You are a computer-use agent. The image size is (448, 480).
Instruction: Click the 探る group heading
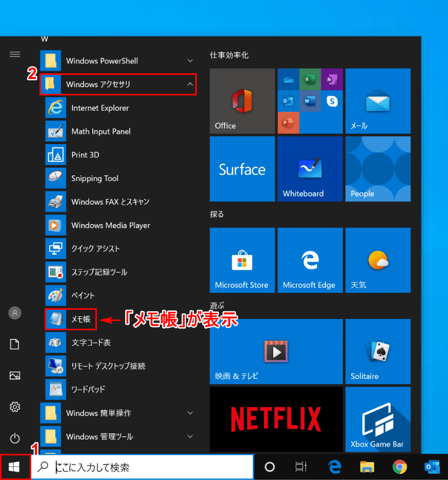(x=217, y=214)
